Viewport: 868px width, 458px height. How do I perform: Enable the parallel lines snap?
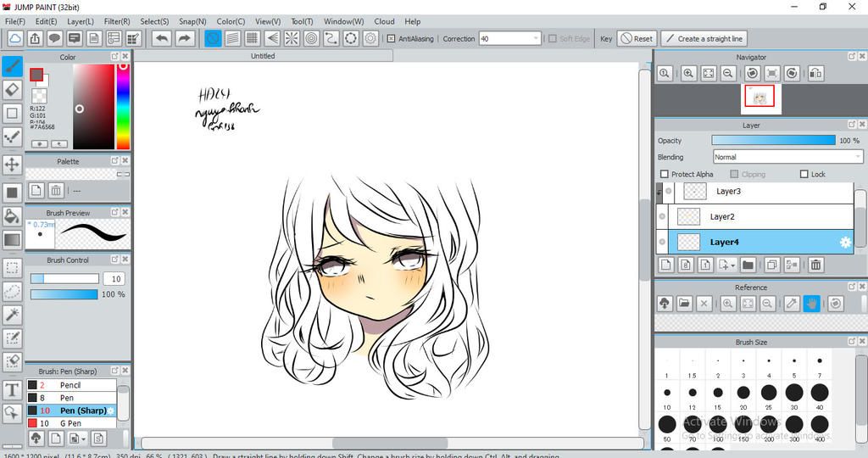(232, 38)
